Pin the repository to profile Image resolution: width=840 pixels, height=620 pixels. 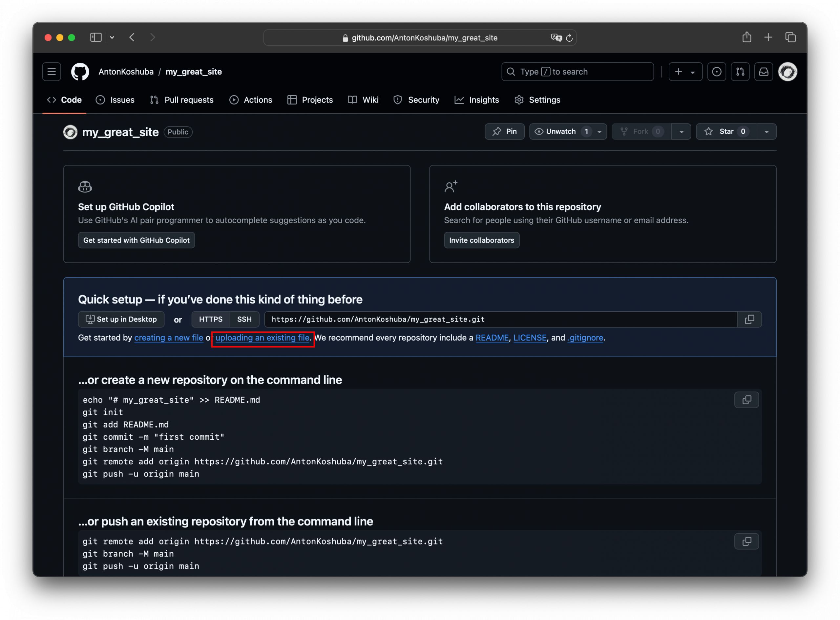click(504, 131)
